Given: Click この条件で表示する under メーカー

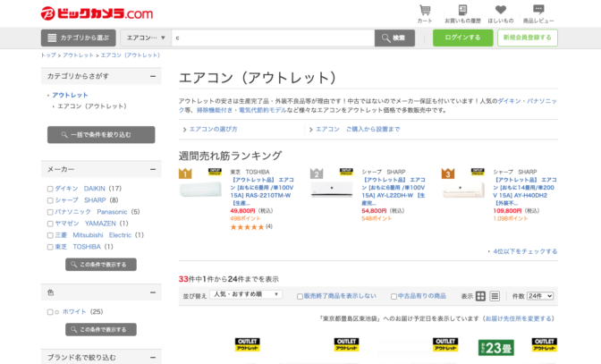Looking at the screenshot, I should tap(101, 265).
